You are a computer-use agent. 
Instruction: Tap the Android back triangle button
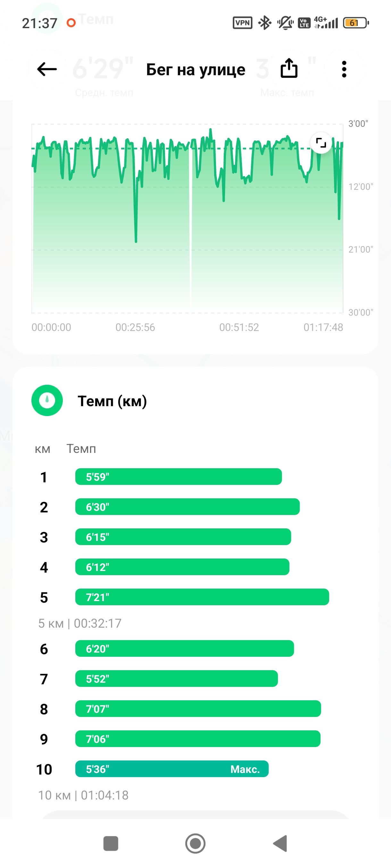pos(280,844)
